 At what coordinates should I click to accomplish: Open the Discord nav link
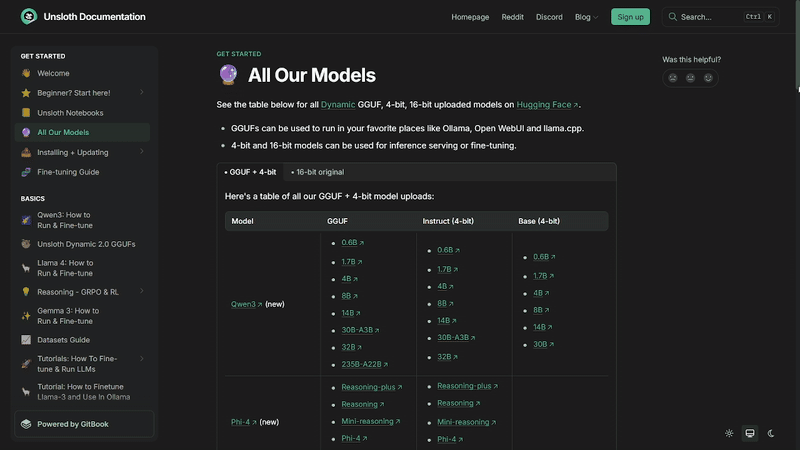click(549, 17)
